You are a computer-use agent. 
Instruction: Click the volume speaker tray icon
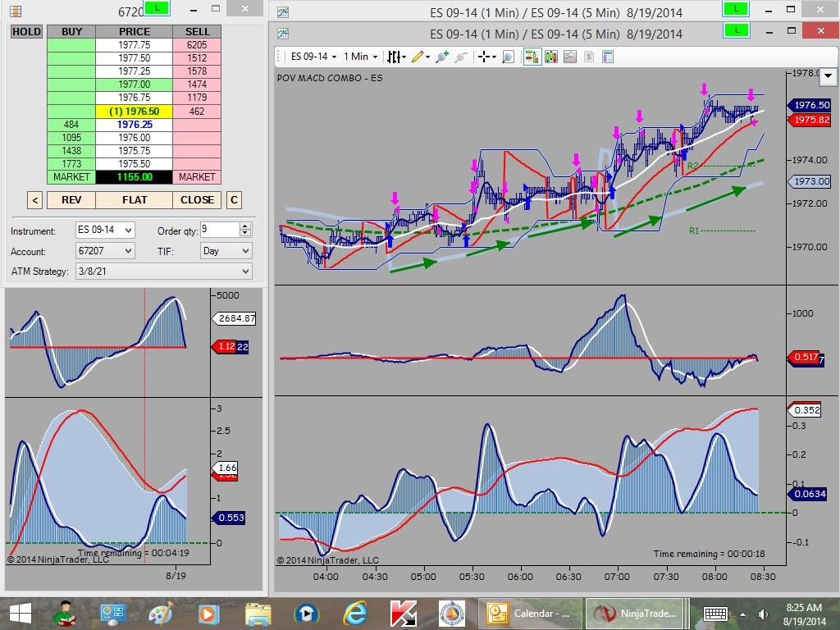click(x=762, y=614)
